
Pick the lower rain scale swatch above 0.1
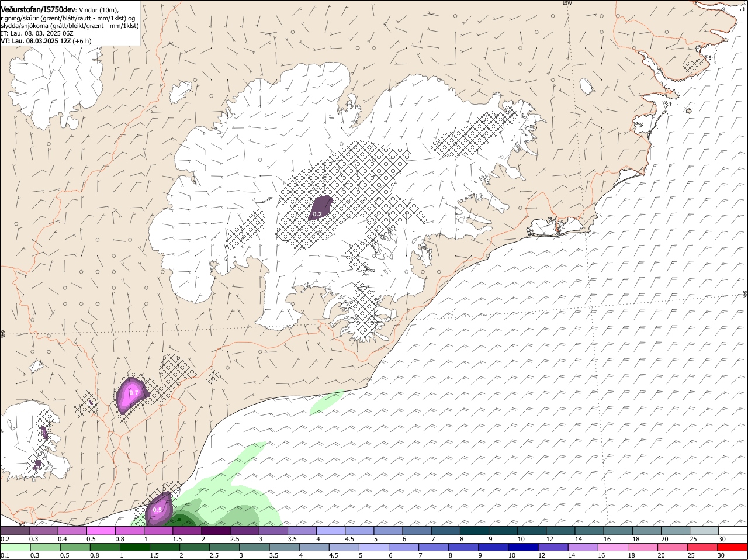(15, 547)
